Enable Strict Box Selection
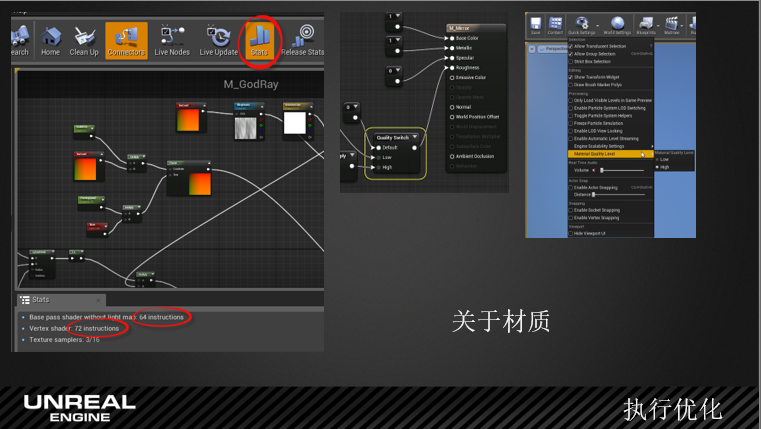Viewport: 761px width, 429px height. coord(571,62)
